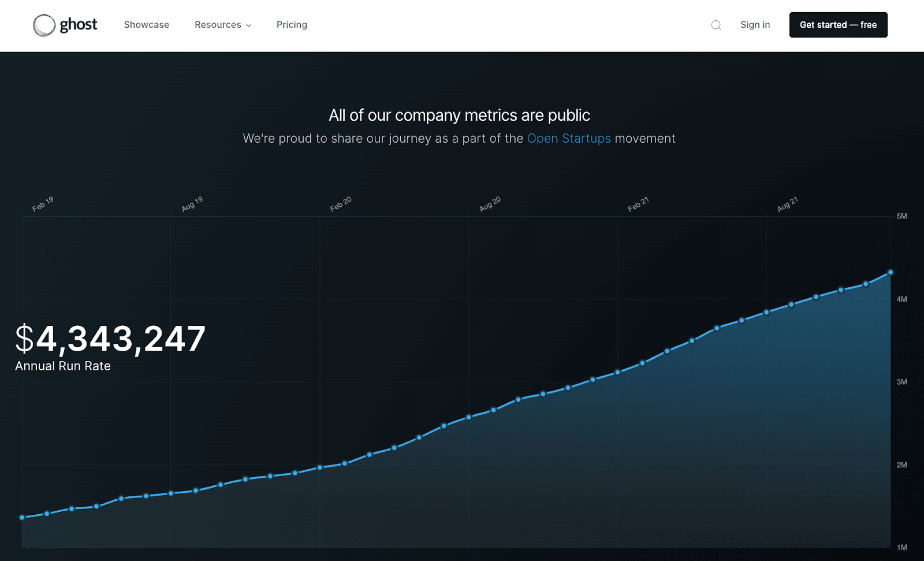This screenshot has height=561, width=924.
Task: Click the ghost wordmark text
Action: pos(79,25)
